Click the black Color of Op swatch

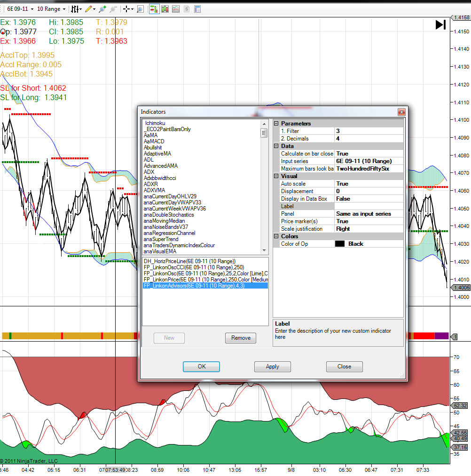tap(340, 244)
